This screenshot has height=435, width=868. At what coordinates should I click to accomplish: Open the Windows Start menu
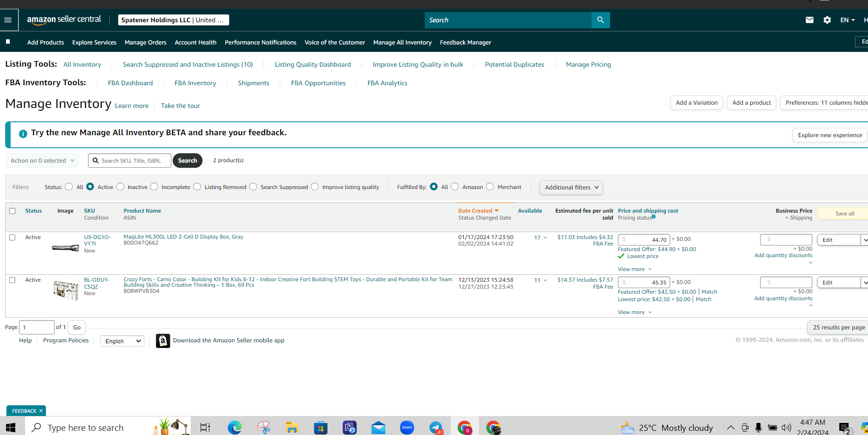[11, 427]
